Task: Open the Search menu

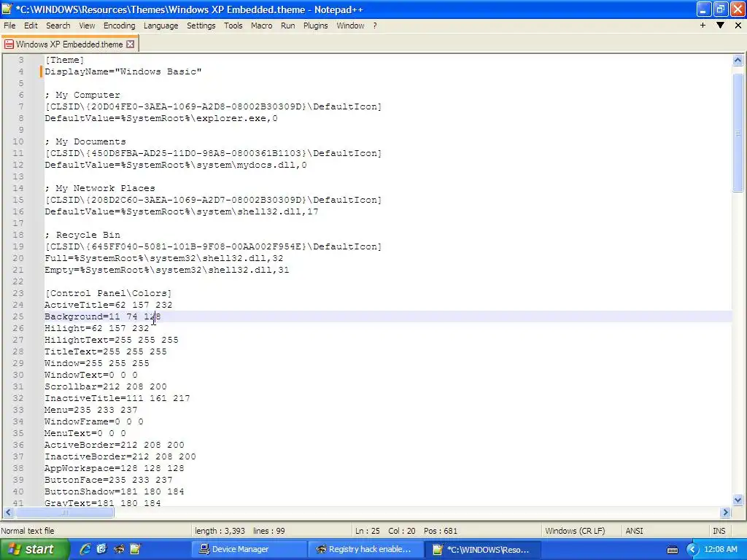Action: [58, 26]
